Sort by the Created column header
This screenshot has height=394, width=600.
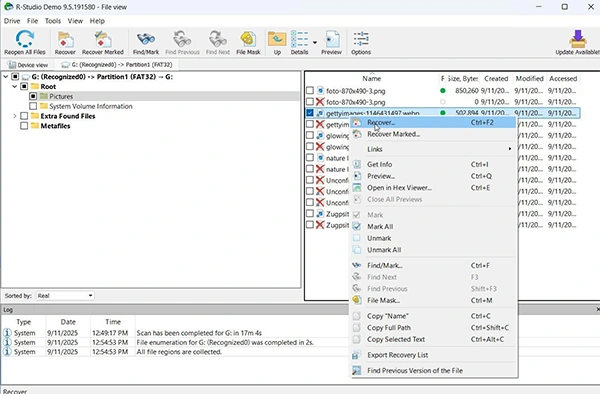click(x=496, y=78)
